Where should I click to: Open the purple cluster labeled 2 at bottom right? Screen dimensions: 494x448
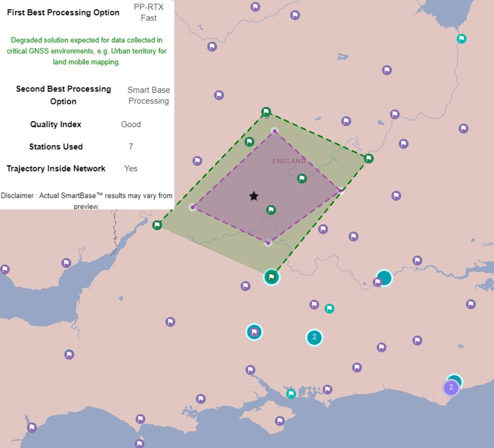450,387
